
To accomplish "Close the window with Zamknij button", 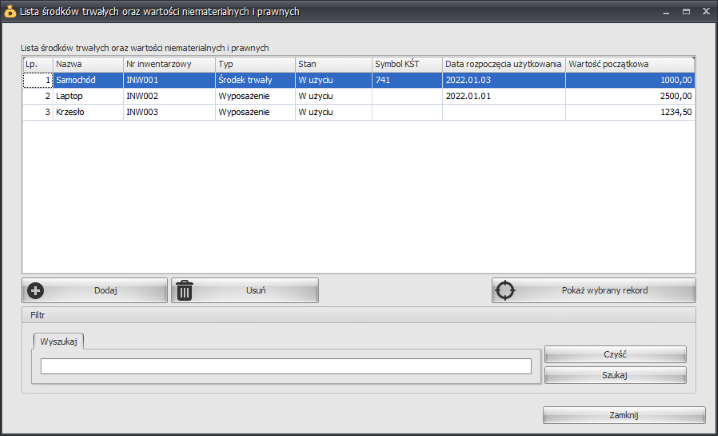I will pos(624,415).
